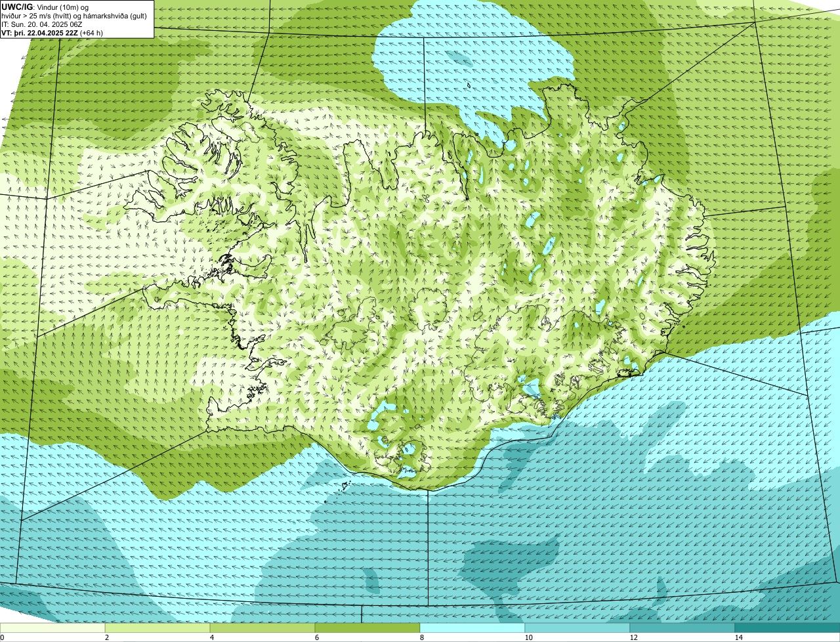The height and width of the screenshot is (642, 840).
Task: Click the 'VT: þri. 22.04.2025 22Z (+64 h)' line
Action: (x=52, y=32)
